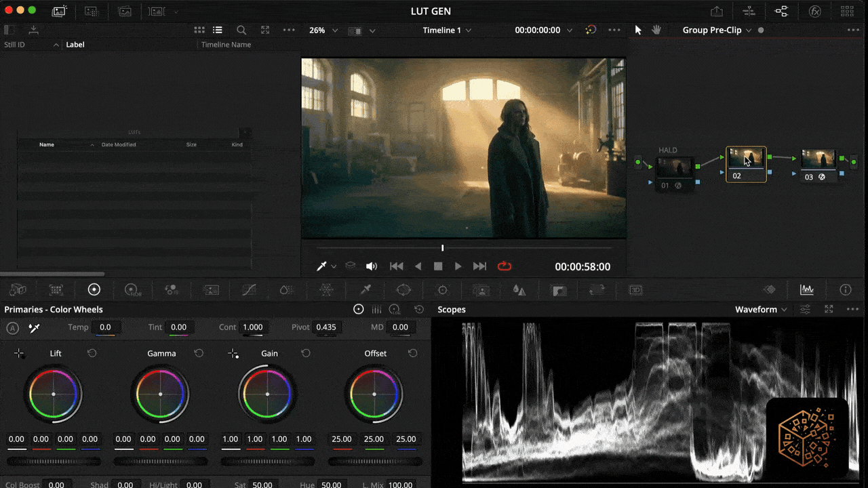Switch primaries to Color Wheels mode

[359, 309]
